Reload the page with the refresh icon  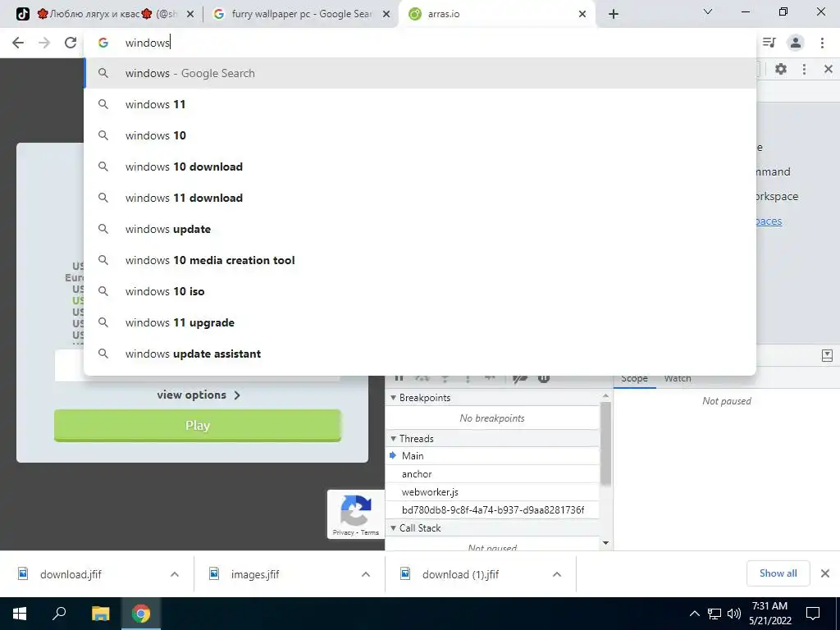[x=71, y=43]
